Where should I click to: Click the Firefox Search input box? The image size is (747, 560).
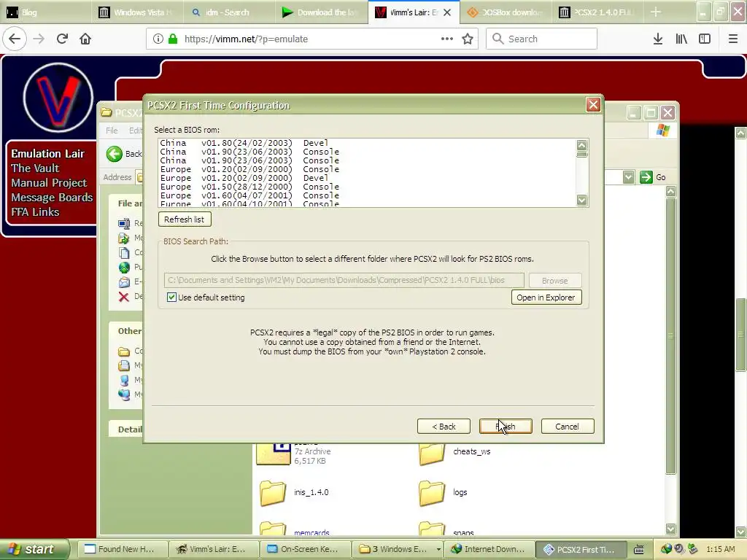coord(541,39)
